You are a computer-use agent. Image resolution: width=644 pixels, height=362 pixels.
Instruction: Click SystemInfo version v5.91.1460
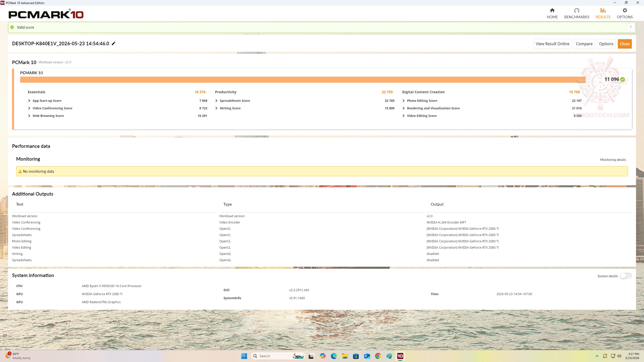pyautogui.click(x=297, y=298)
